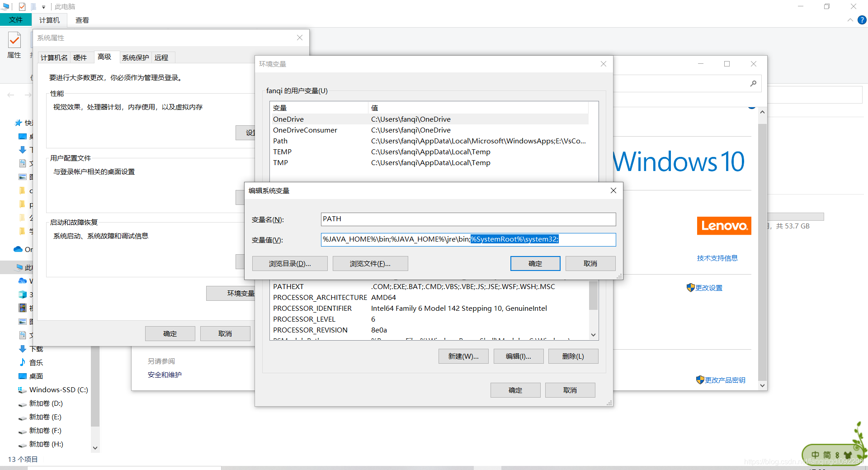The image size is (868, 470).
Task: Click the 变量名 PATH input field
Action: (x=468, y=219)
